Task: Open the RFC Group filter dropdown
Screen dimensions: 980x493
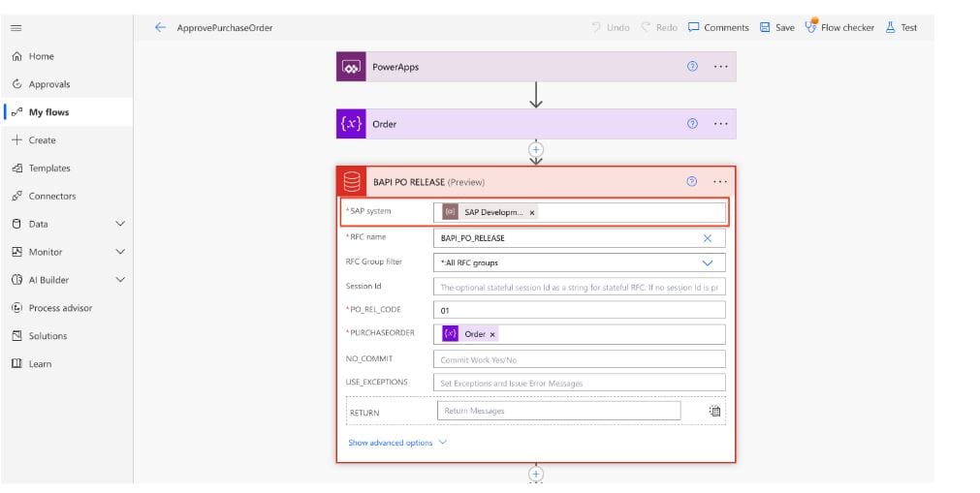Action: (x=707, y=262)
